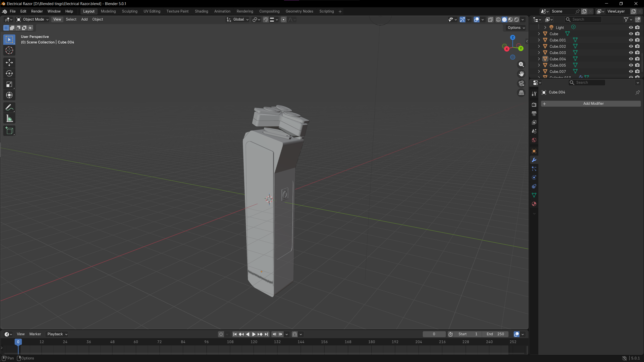Select the Scale tool

coord(9,84)
